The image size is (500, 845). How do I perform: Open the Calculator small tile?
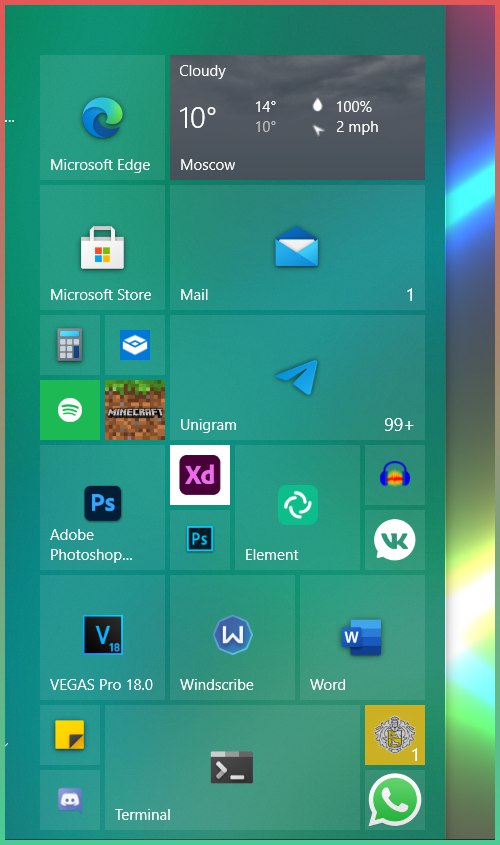pyautogui.click(x=70, y=345)
